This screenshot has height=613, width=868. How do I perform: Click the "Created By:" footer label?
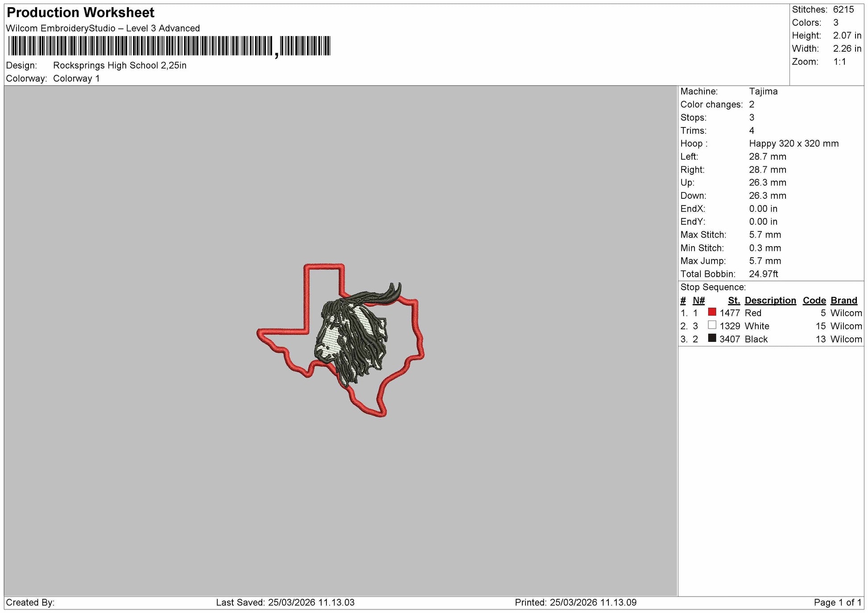coord(30,603)
